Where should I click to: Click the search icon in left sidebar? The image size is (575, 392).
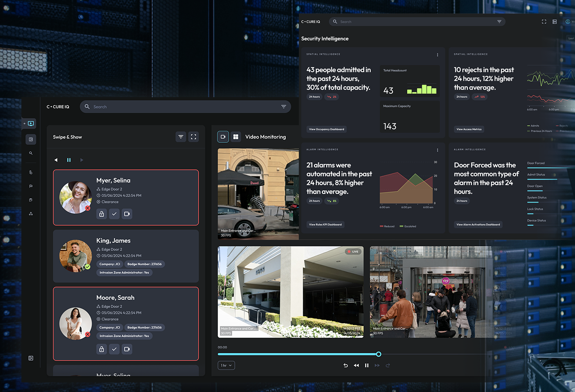[31, 153]
